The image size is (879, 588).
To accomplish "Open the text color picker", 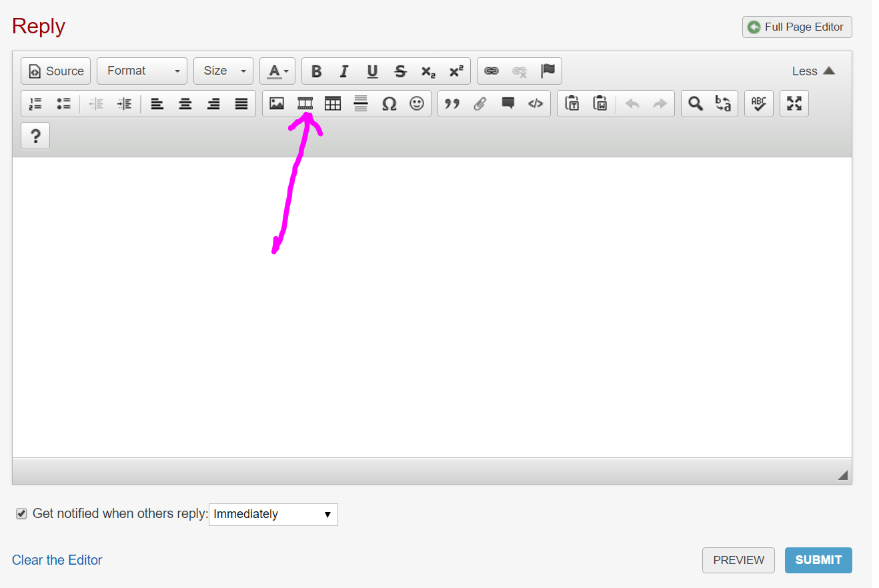I will [x=277, y=71].
